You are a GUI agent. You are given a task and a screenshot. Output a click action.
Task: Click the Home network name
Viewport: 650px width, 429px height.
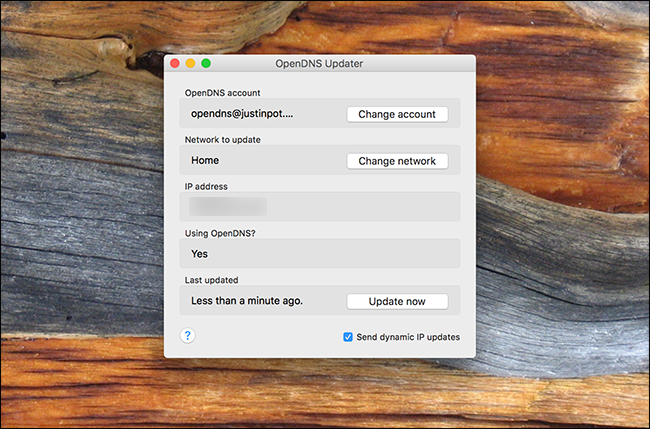pos(205,160)
